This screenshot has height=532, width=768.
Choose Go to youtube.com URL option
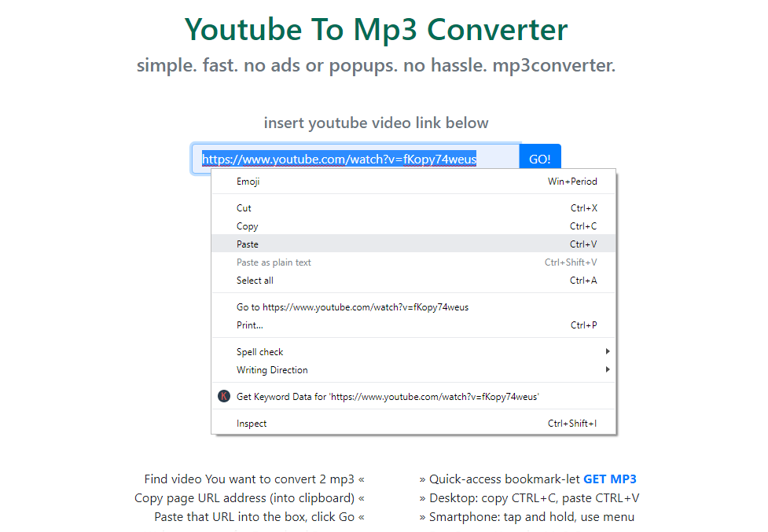pyautogui.click(x=352, y=307)
